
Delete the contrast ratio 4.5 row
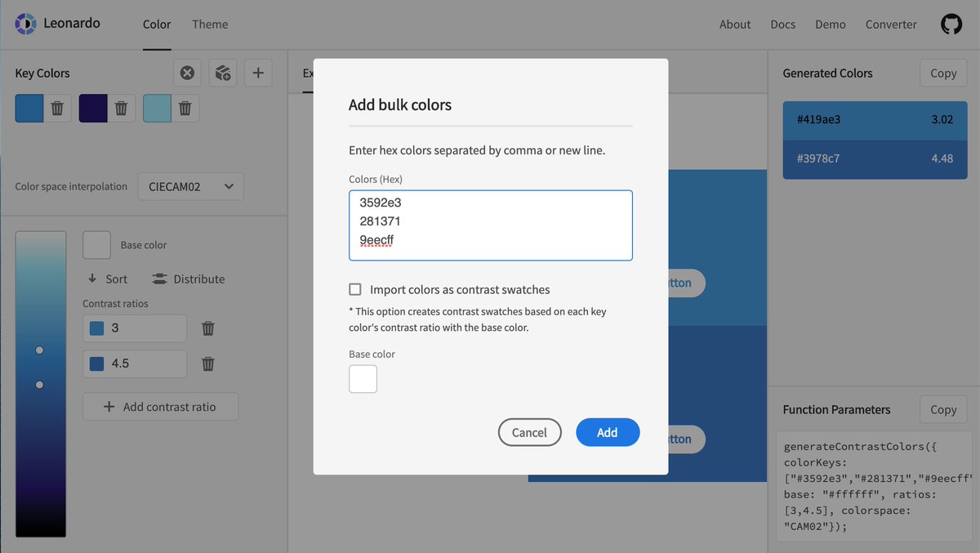(208, 363)
